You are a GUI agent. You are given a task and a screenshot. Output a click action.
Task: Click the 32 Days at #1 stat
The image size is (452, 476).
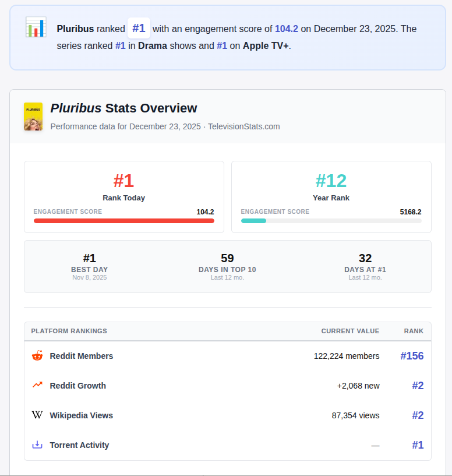[x=365, y=266]
